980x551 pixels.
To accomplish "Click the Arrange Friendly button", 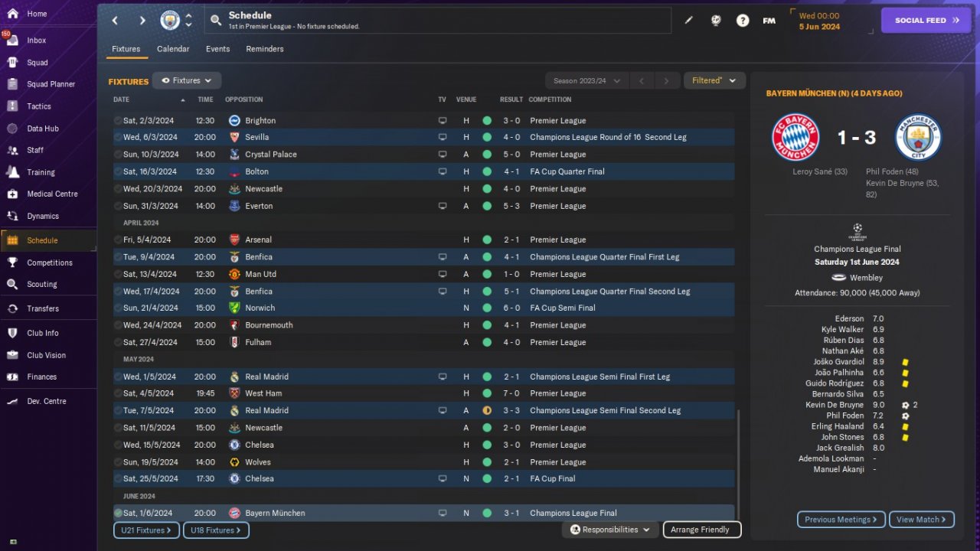I will [x=701, y=530].
